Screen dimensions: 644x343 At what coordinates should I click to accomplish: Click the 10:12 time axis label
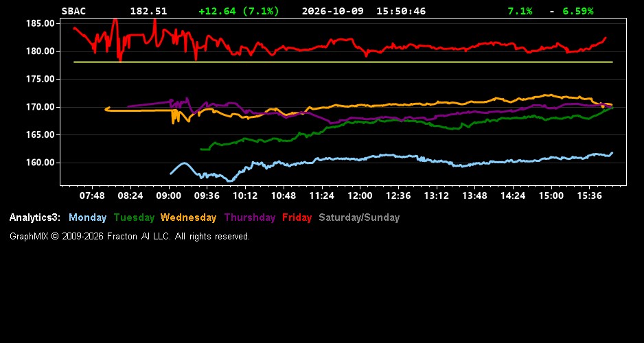point(245,196)
